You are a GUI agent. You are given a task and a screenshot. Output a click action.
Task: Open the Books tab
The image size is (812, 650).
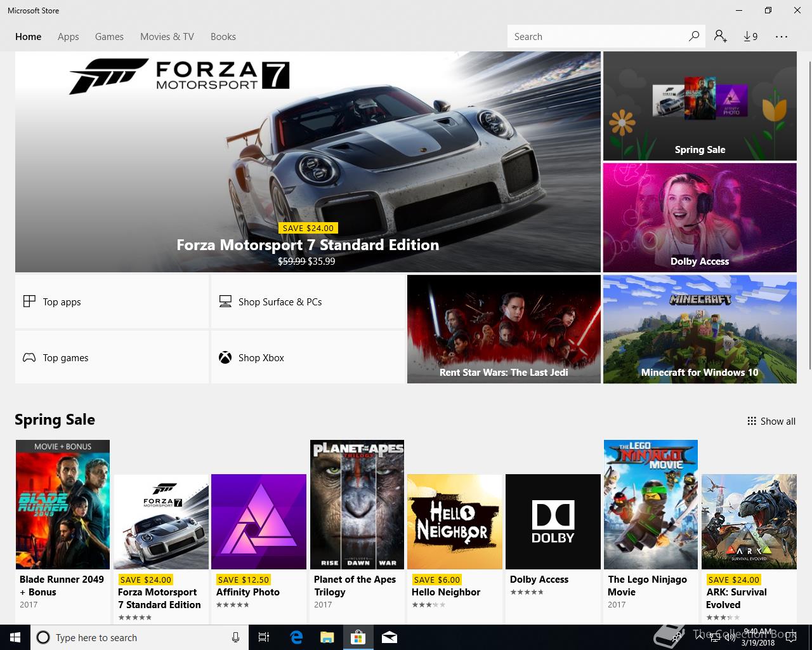coord(223,37)
